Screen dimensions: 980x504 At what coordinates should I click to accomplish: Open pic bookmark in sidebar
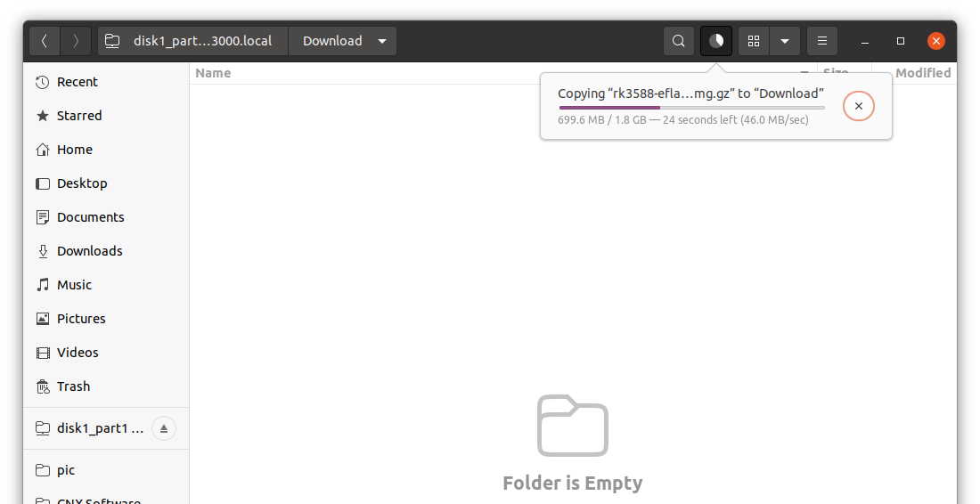coord(106,470)
